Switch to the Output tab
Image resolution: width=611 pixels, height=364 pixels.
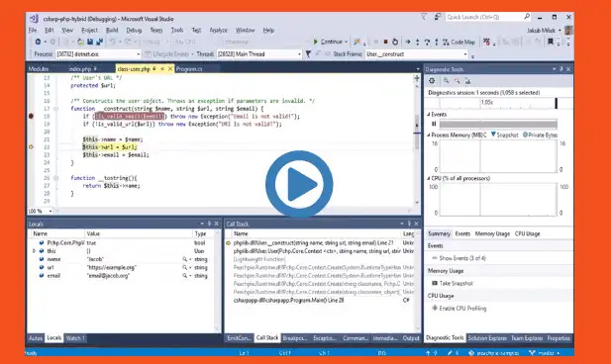click(411, 338)
